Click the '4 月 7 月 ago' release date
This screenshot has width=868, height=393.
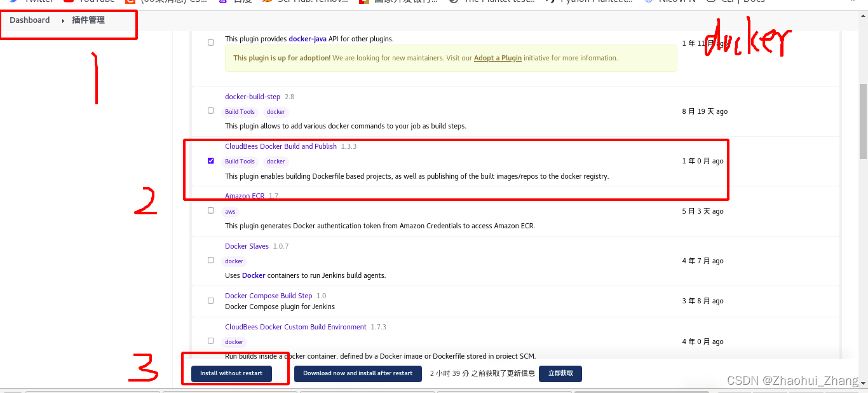(703, 261)
